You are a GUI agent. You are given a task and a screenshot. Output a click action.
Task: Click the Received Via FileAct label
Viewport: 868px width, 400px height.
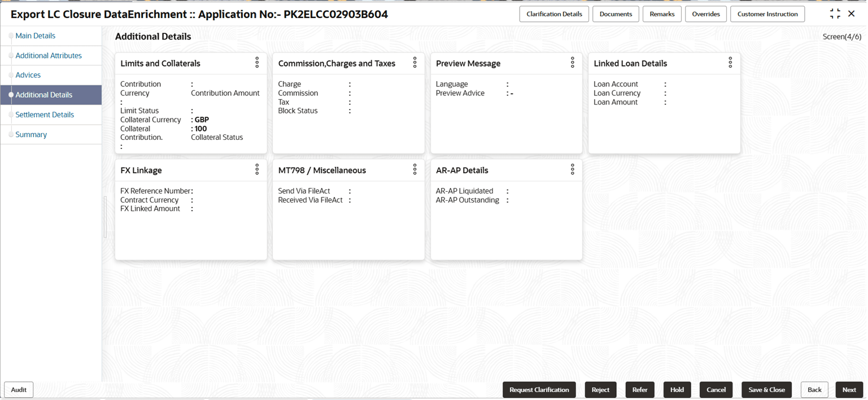(x=310, y=200)
